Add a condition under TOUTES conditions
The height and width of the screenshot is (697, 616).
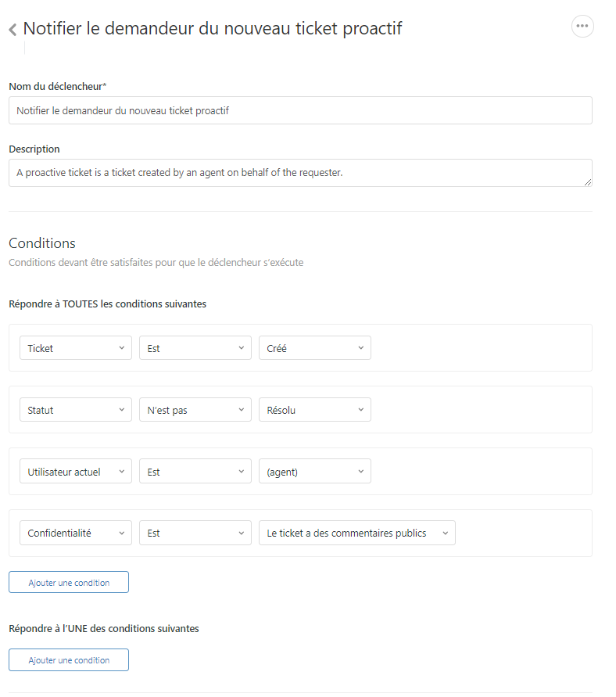click(69, 583)
